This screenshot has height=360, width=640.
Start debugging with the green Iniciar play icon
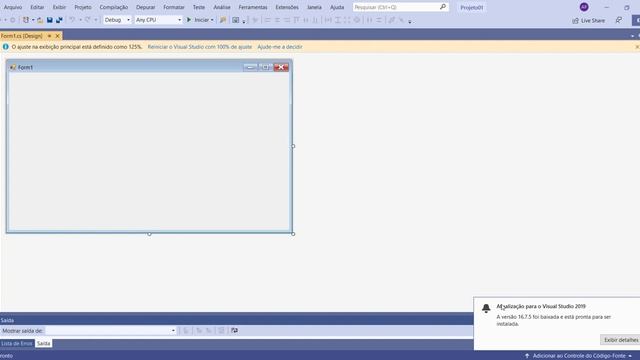coord(189,20)
